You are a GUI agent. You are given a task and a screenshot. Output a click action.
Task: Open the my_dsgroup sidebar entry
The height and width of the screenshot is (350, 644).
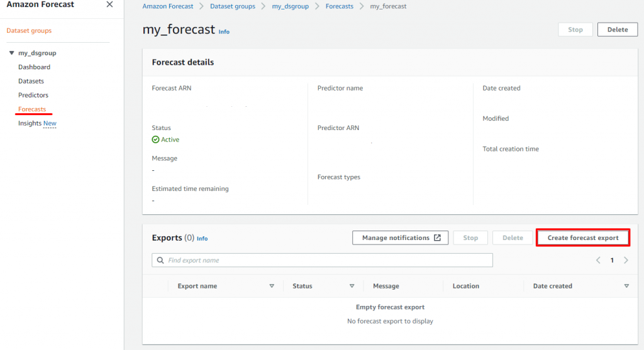pos(37,53)
